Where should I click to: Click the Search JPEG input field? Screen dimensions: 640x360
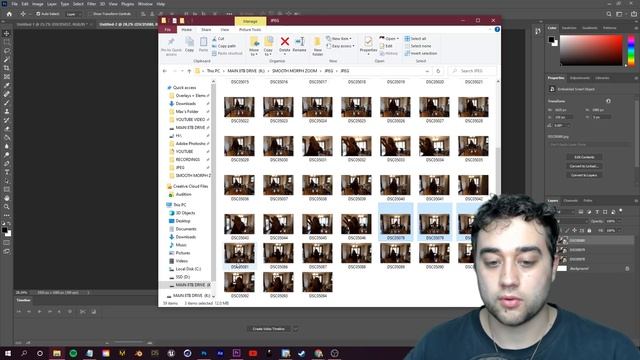pyautogui.click(x=473, y=71)
